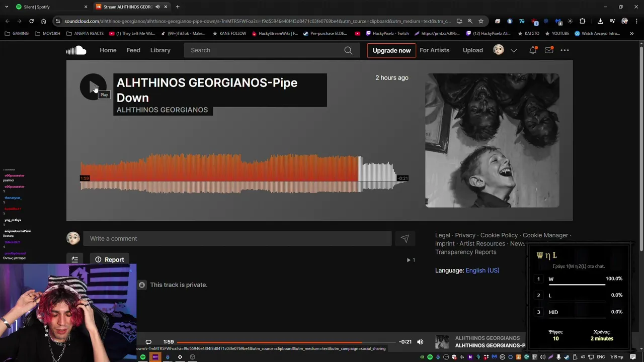Open the GAMING bookmarks folder
Image resolution: width=644 pixels, height=362 pixels.
click(17, 34)
